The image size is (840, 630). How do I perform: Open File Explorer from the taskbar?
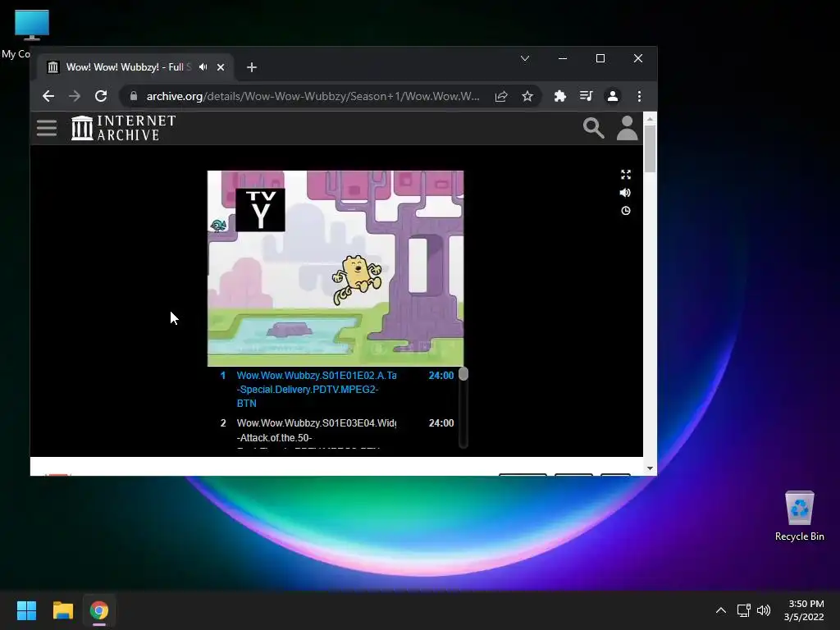pyautogui.click(x=62, y=610)
